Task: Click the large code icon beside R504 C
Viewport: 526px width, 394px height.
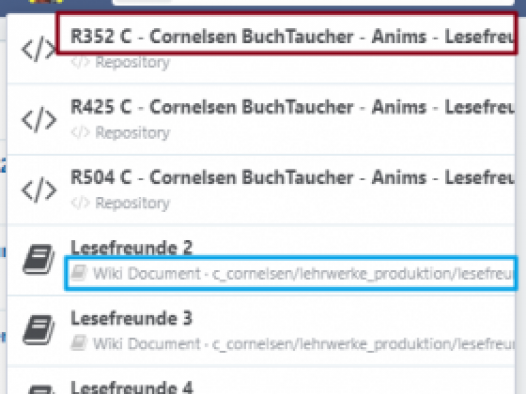Action: click(x=39, y=190)
